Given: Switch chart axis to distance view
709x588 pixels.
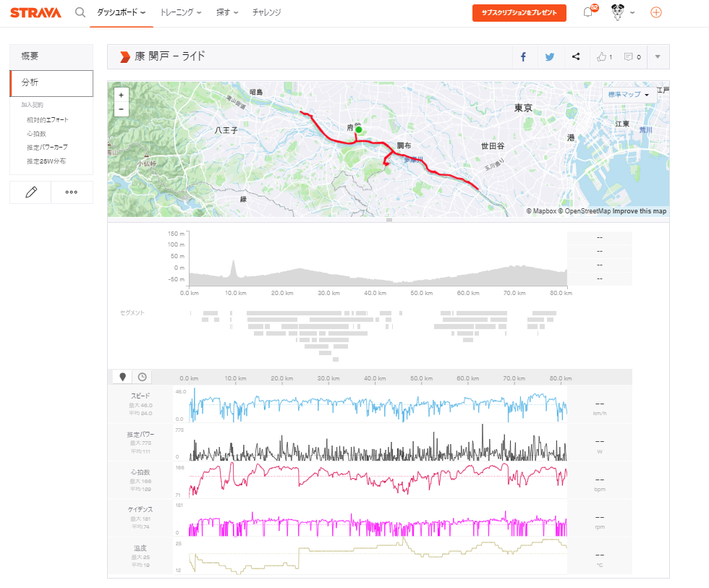Looking at the screenshot, I should point(122,377).
